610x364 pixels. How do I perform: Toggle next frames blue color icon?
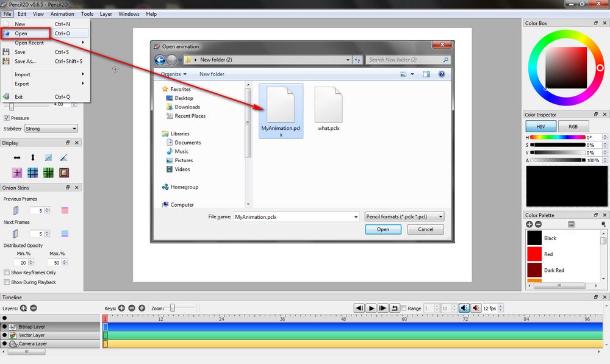pos(65,234)
